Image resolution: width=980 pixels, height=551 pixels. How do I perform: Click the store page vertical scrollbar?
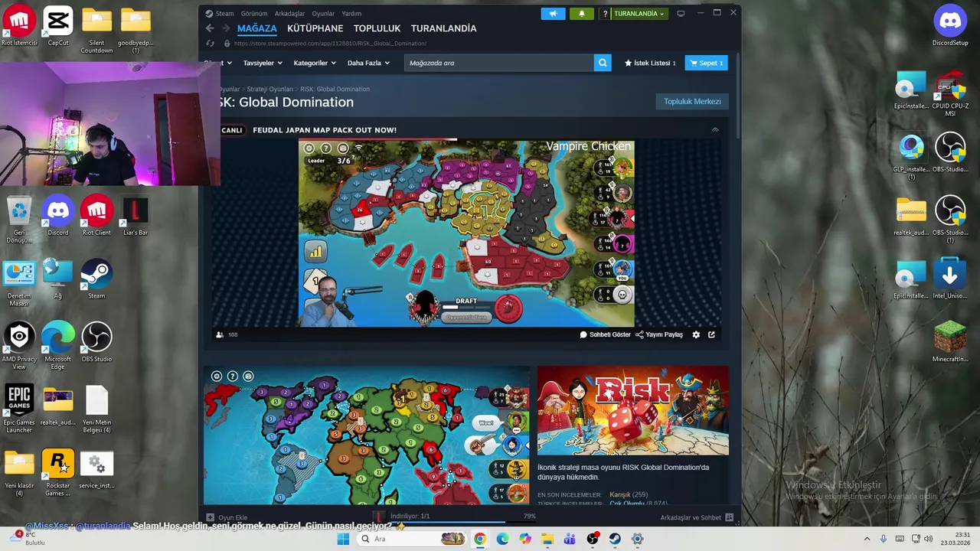[x=738, y=96]
